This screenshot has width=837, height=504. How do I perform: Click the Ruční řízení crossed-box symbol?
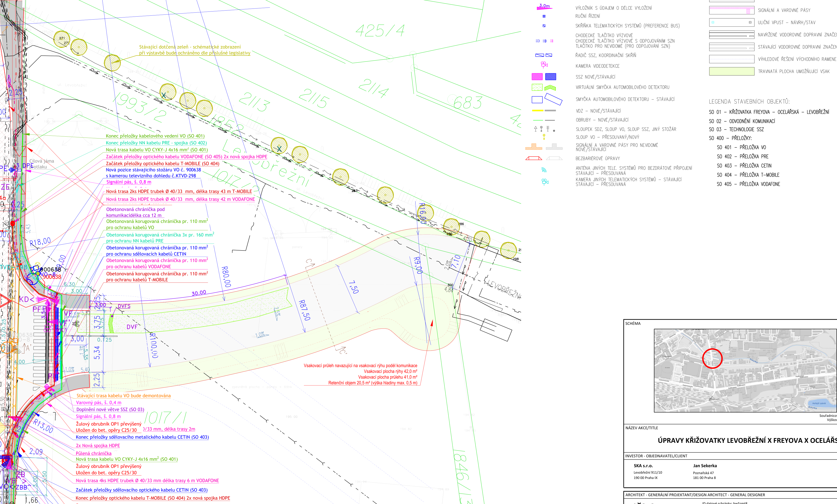[x=544, y=16]
